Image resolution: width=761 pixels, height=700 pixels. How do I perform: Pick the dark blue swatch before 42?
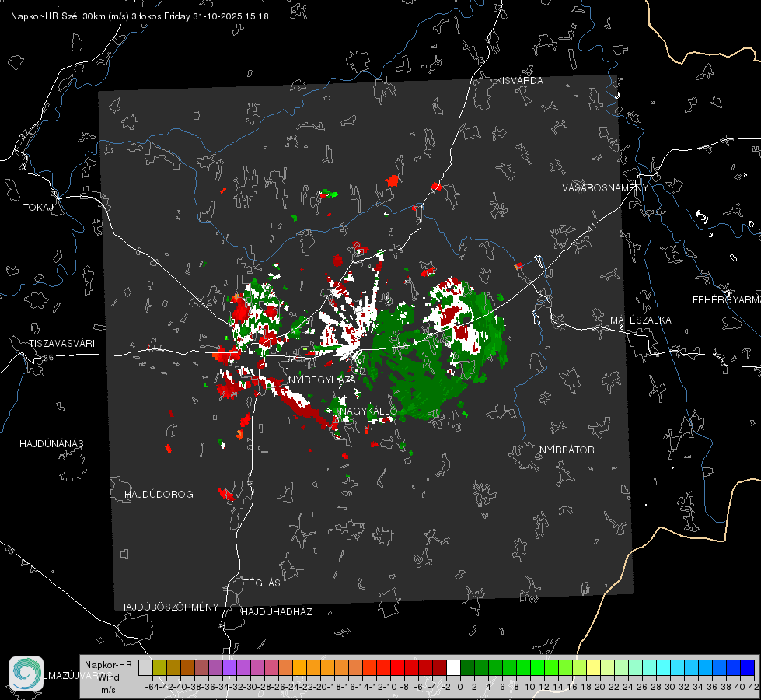pos(748,667)
